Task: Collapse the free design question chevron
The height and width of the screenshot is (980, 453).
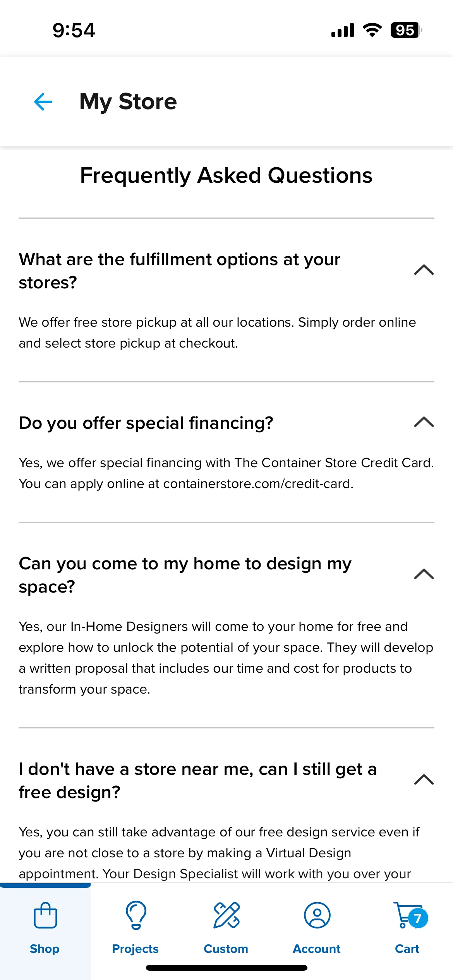Action: (x=424, y=780)
